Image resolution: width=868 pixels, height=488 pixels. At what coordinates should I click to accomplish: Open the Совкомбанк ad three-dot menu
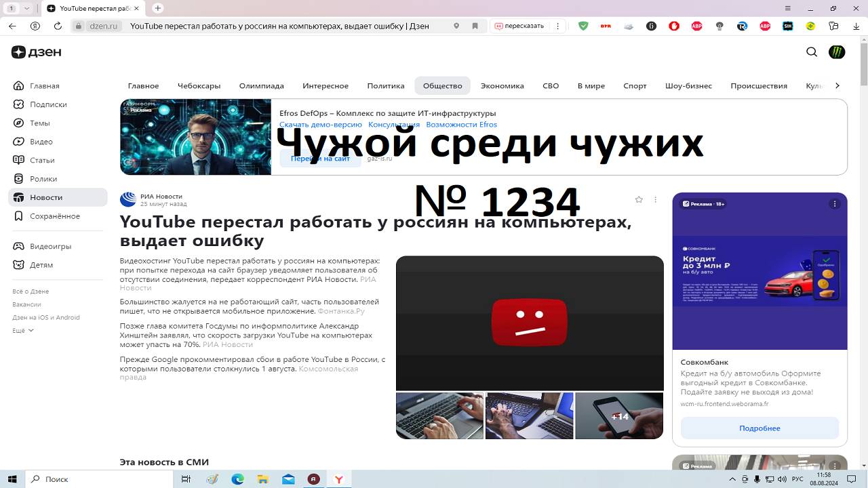point(835,204)
